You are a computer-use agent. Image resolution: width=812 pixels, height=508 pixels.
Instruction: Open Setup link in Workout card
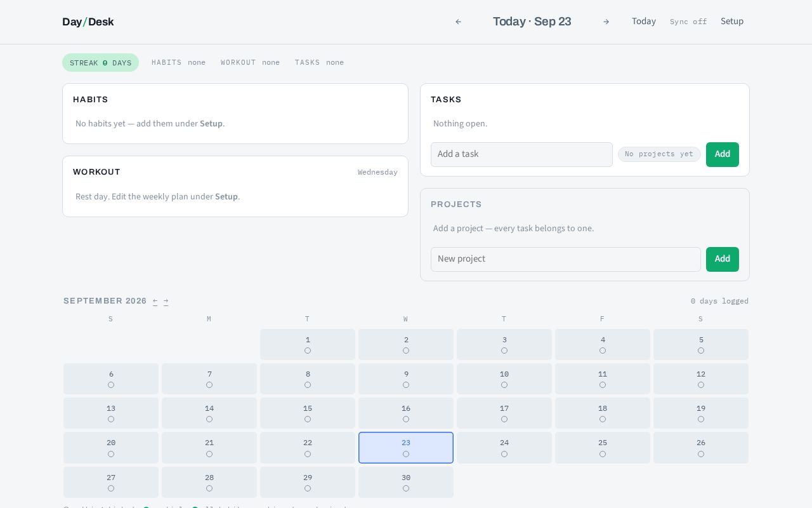tap(226, 197)
